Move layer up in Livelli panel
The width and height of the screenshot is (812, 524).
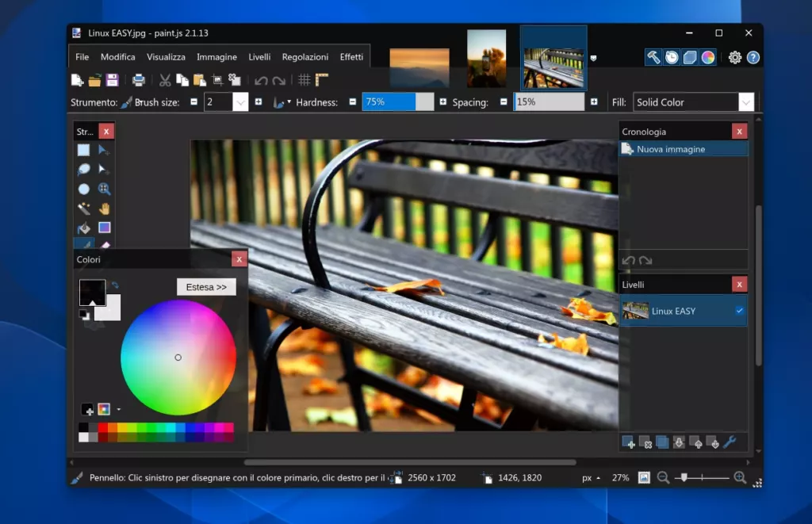(696, 442)
